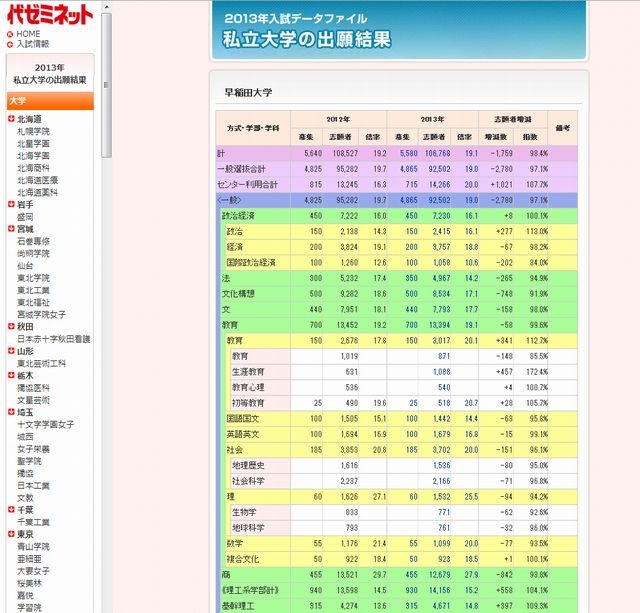Open 女子栄養 university in sidebar
The height and width of the screenshot is (613, 640).
pos(33,449)
